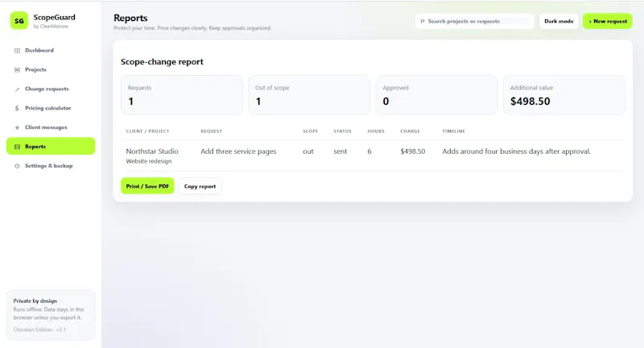Go to Projects in sidebar
Screen dimensions: 644x348
pyautogui.click(x=51, y=70)
